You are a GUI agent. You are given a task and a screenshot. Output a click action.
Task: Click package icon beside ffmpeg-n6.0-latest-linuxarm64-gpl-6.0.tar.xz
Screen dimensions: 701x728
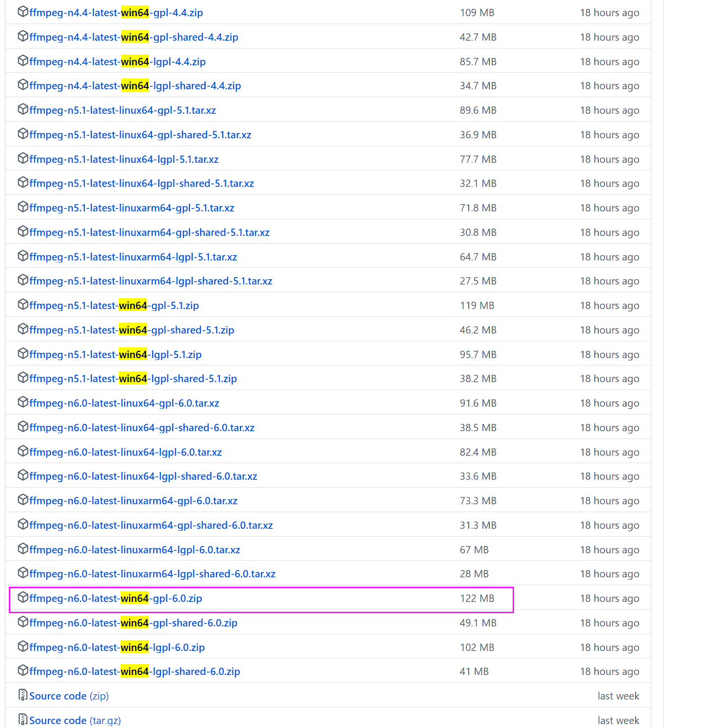coord(23,500)
